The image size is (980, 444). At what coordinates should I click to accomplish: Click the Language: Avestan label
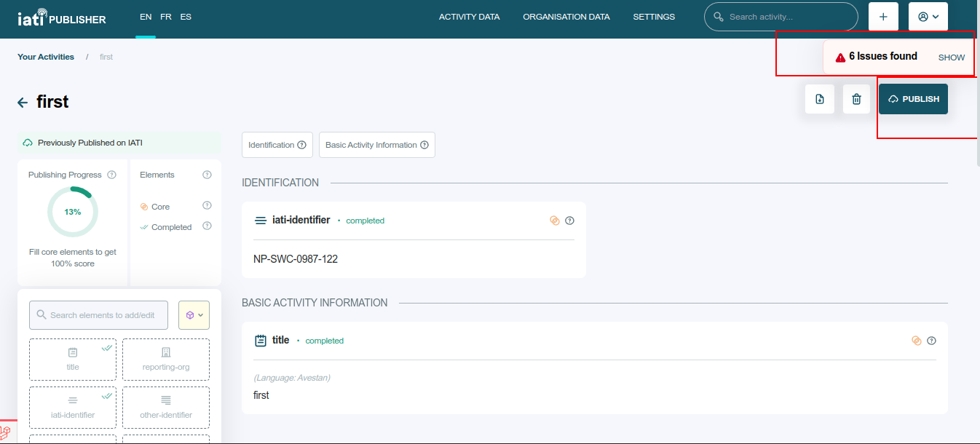tap(292, 378)
